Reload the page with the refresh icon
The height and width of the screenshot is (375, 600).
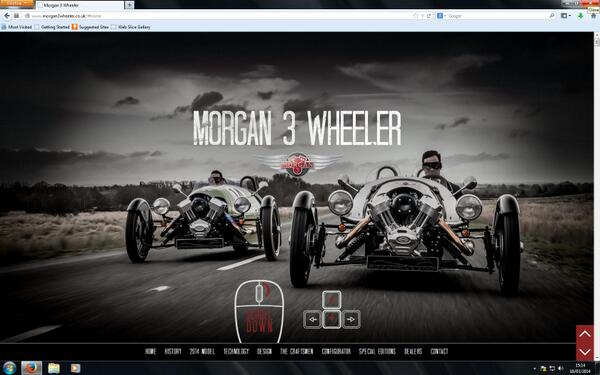429,16
